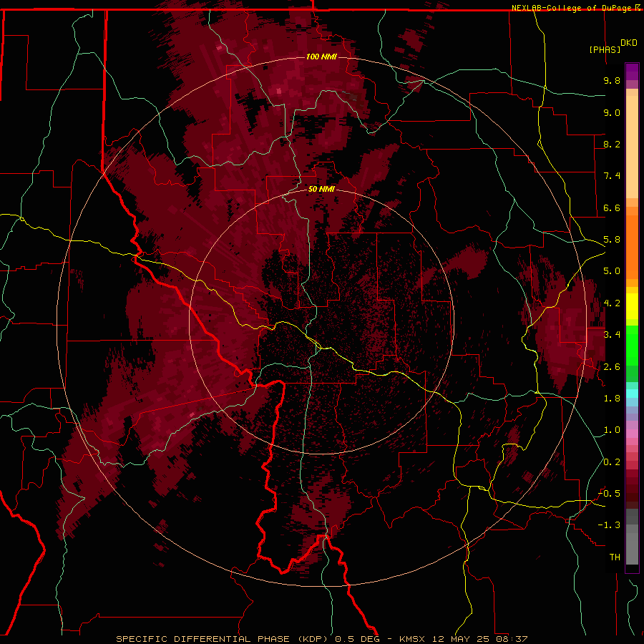
Task: Click the 2.6 scale value
Action: 612,367
